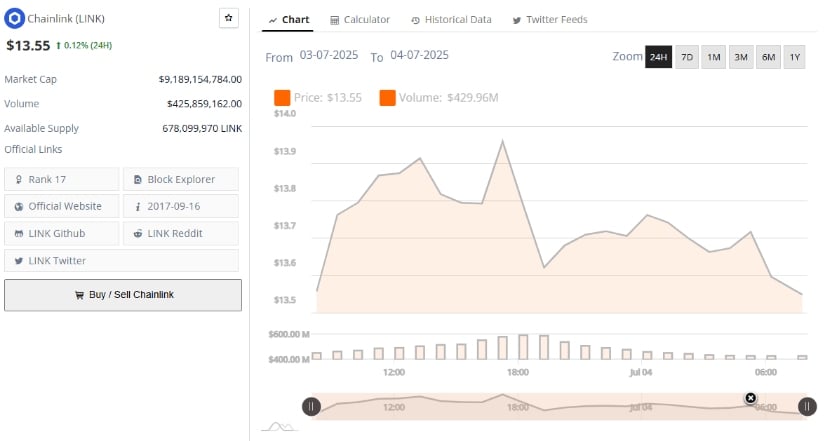Click the Available Supply 678,099,970 LINK
Viewport: 825px width, 441px height.
pyautogui.click(x=202, y=128)
